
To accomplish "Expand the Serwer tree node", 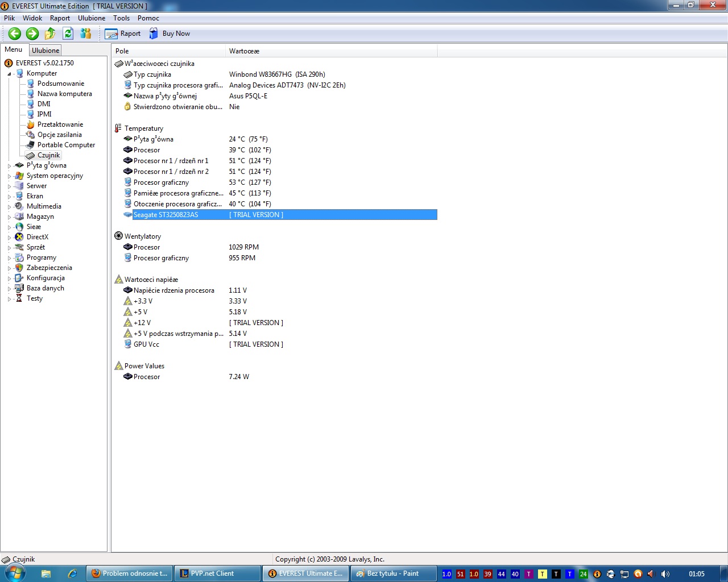I will click(x=10, y=186).
